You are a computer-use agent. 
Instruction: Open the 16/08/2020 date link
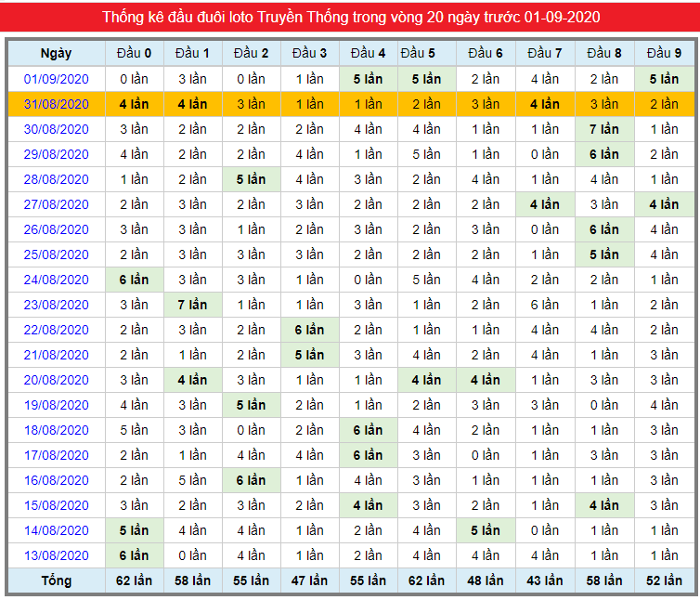pos(57,480)
